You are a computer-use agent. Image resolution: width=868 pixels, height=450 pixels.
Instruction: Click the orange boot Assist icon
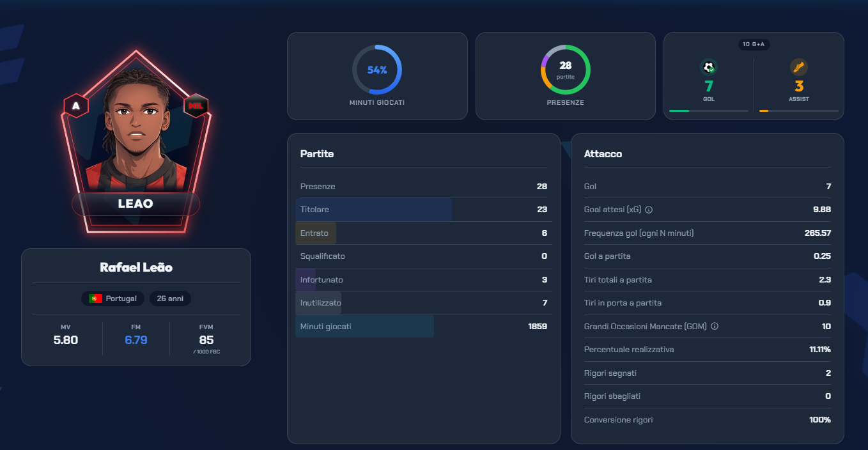pos(799,66)
